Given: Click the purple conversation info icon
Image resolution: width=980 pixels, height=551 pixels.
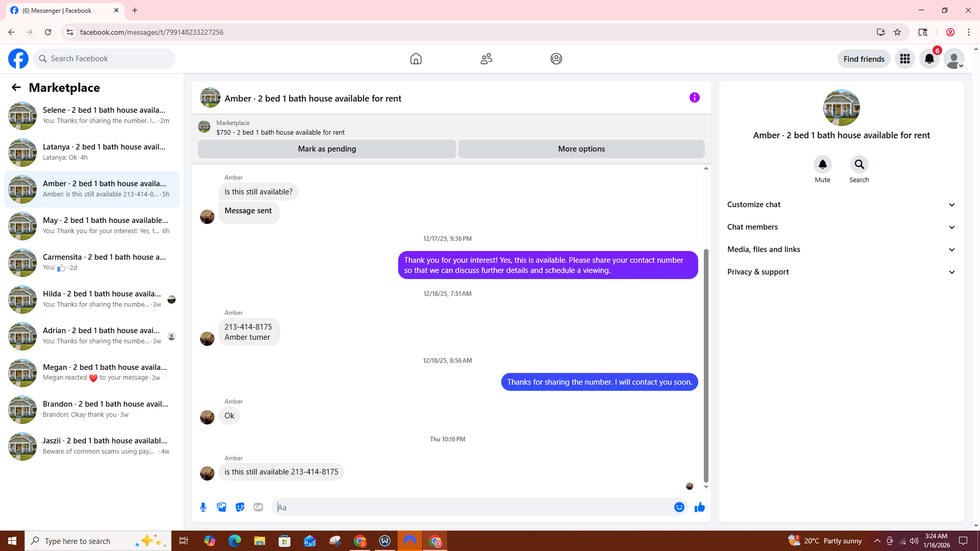Looking at the screenshot, I should [694, 97].
